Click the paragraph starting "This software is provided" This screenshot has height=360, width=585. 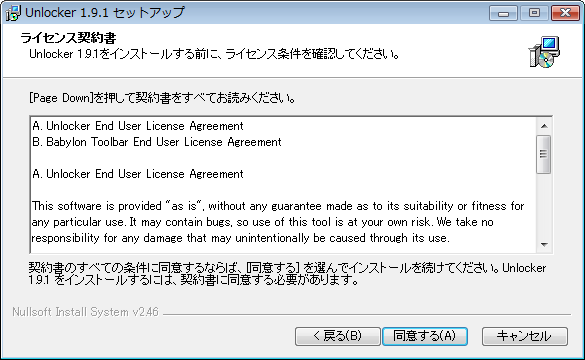pos(278,222)
